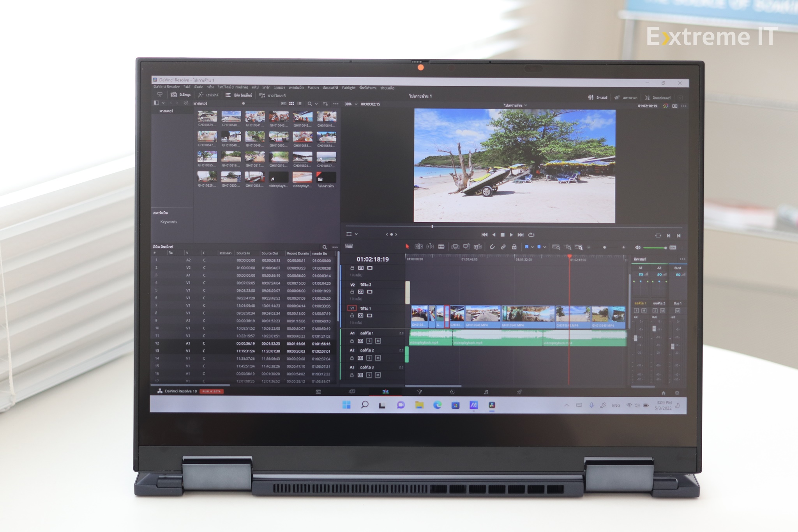
Task: Lock the V2 video track
Action: [352, 292]
